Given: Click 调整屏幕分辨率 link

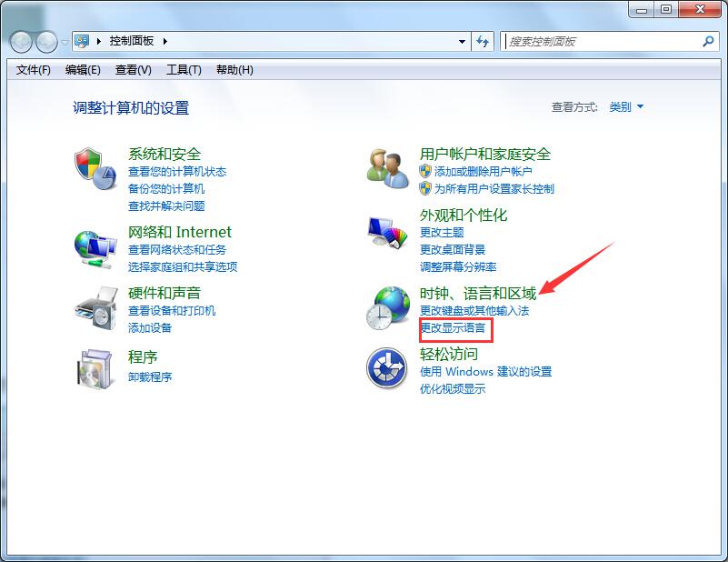Looking at the screenshot, I should pos(458,266).
